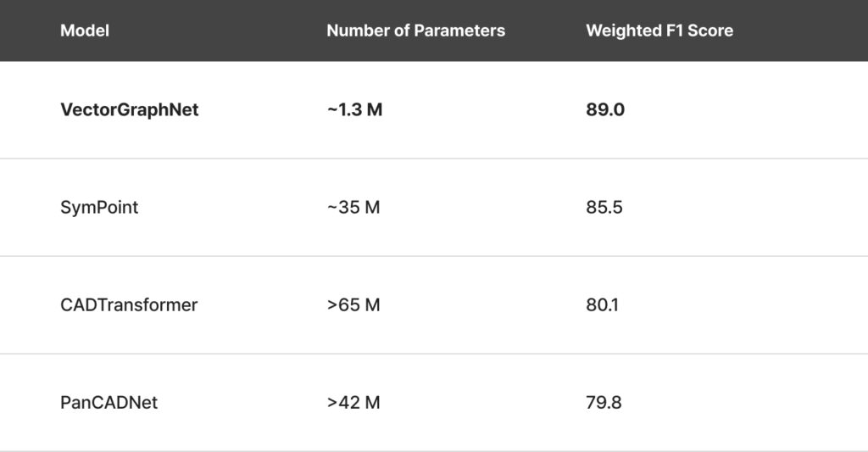Click the >42 M parameters value
Screen dimensions: 868x452
(353, 402)
